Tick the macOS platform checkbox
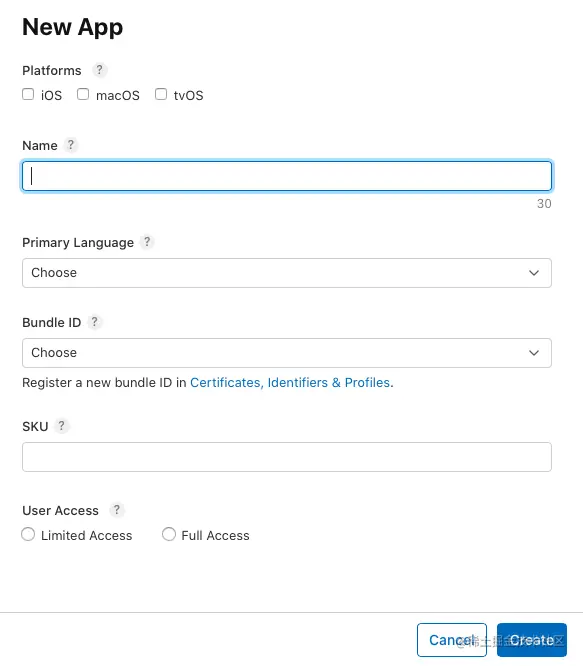 pos(83,94)
